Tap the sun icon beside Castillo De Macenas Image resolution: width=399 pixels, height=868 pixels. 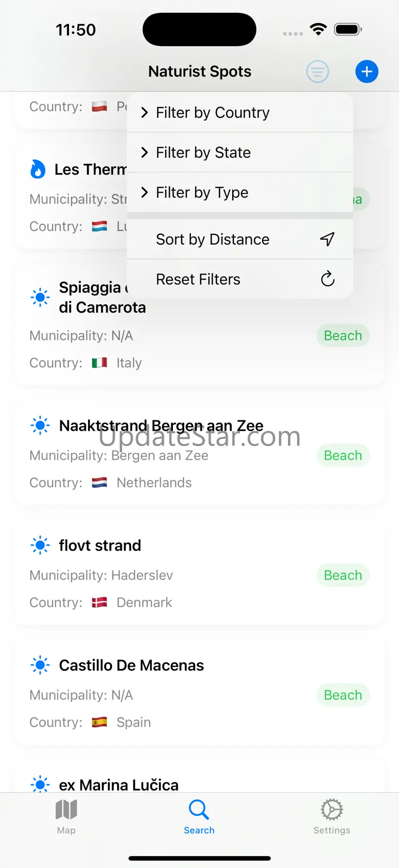pyautogui.click(x=40, y=665)
